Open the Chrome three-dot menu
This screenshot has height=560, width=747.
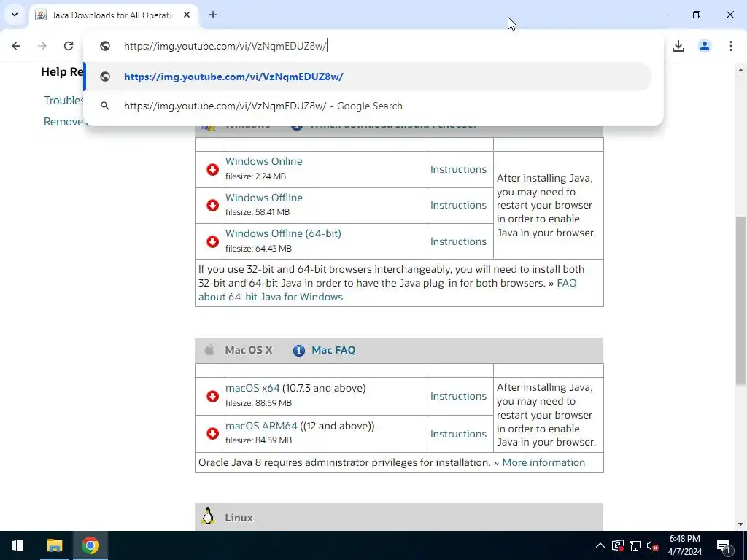click(x=731, y=46)
